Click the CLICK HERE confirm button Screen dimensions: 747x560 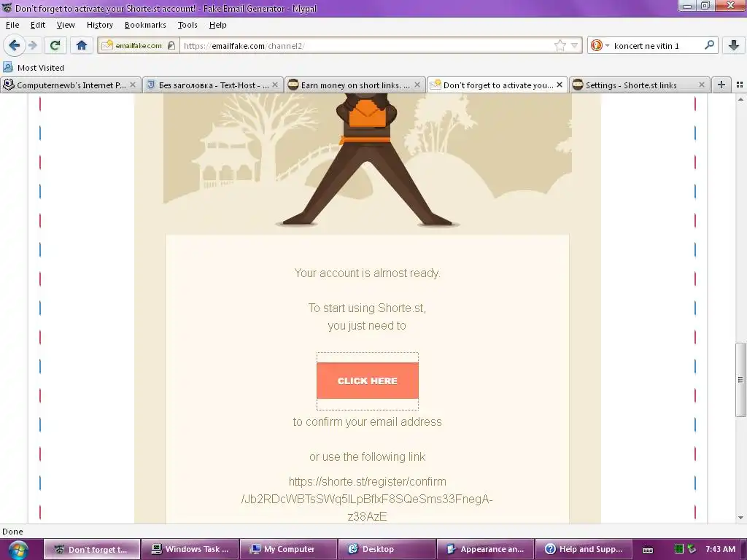tap(368, 381)
